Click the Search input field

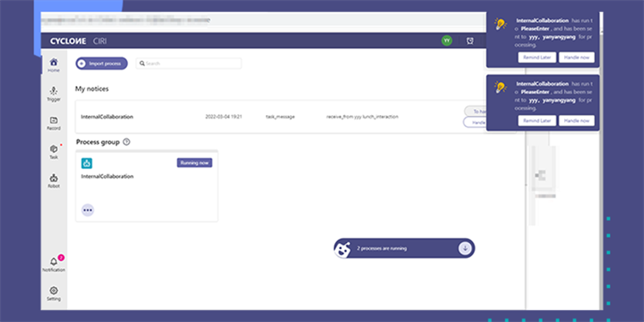coord(189,64)
